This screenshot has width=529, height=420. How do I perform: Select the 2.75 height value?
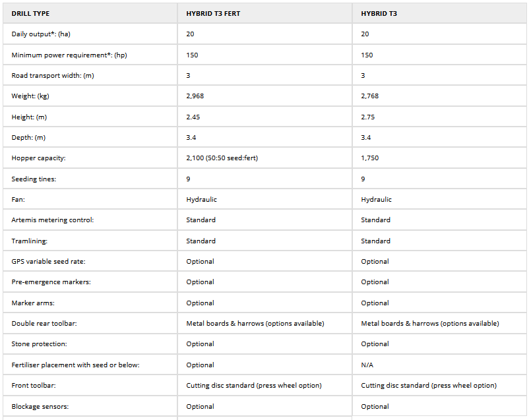pos(367,117)
